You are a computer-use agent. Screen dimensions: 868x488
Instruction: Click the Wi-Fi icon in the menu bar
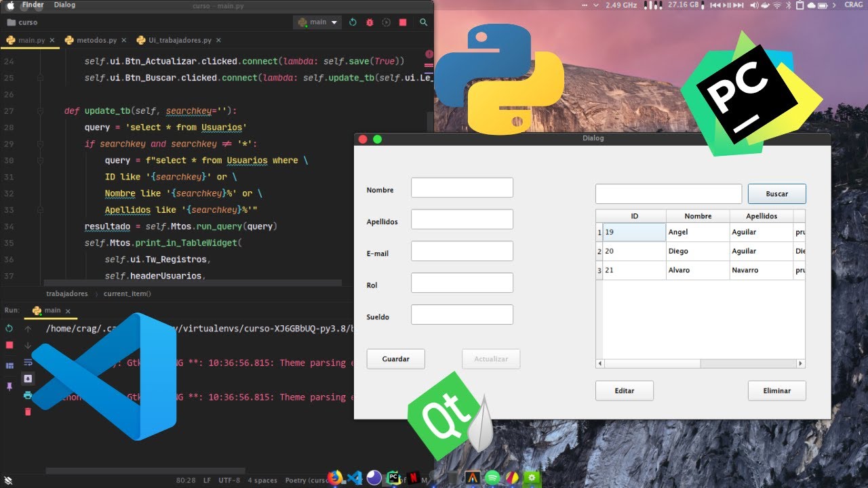click(x=776, y=5)
